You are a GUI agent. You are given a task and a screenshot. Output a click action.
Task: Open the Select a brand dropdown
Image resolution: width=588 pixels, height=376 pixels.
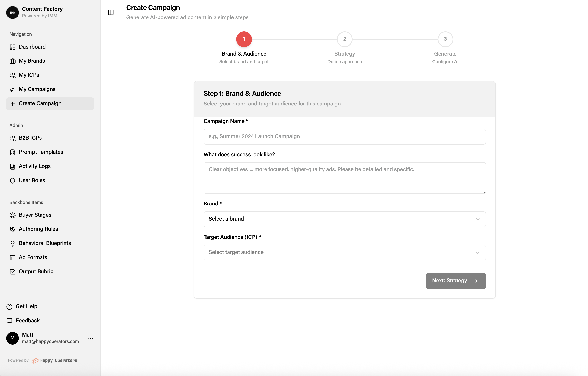(x=344, y=219)
